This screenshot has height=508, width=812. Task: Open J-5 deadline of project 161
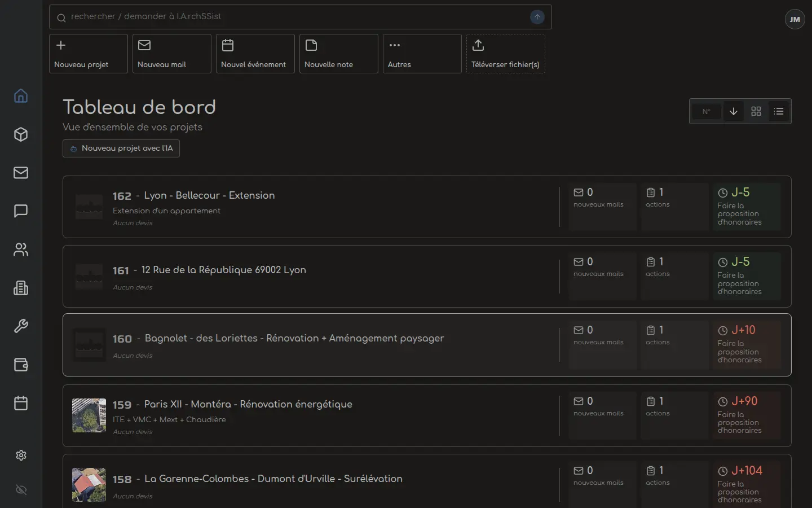[747, 276]
